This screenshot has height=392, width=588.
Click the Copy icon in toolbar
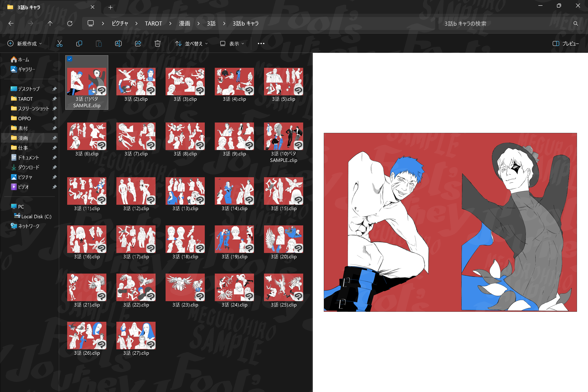(79, 43)
